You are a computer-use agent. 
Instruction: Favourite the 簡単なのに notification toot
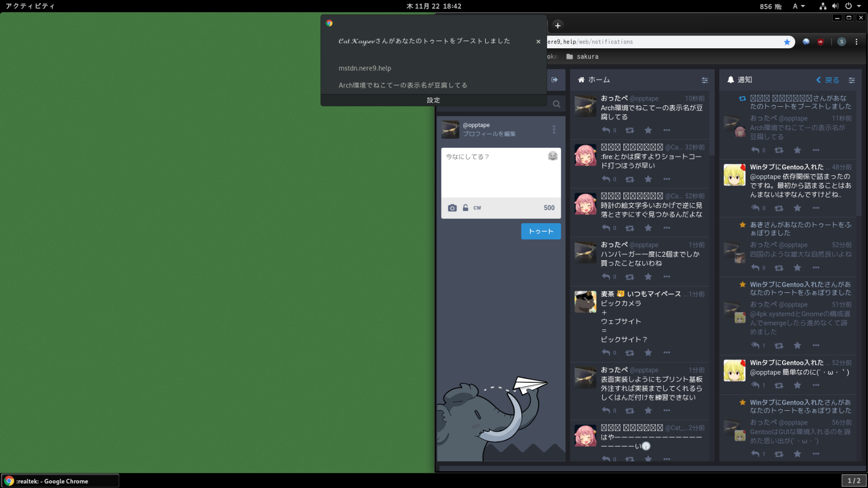coord(797,385)
